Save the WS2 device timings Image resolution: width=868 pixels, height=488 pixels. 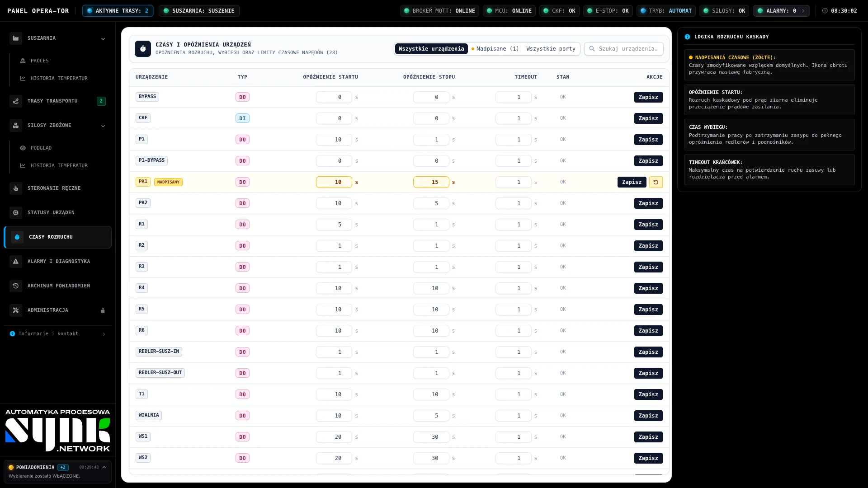tap(648, 458)
